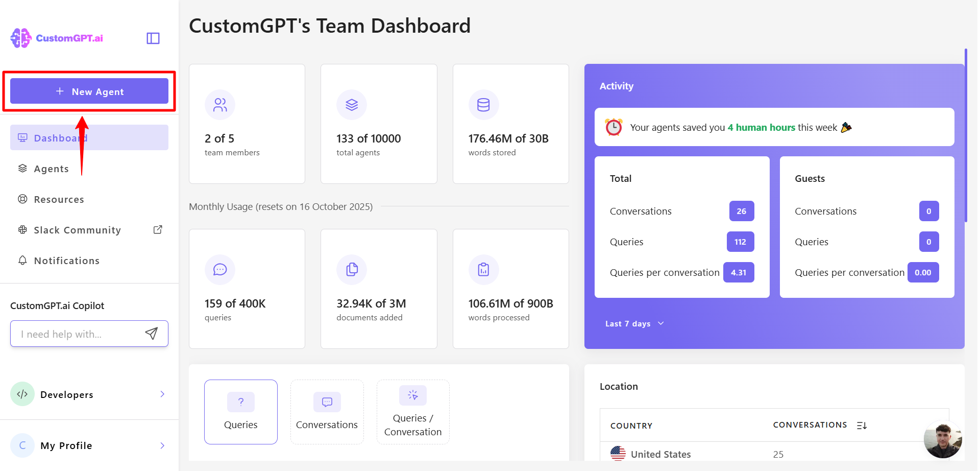Click the United States row label

660,454
